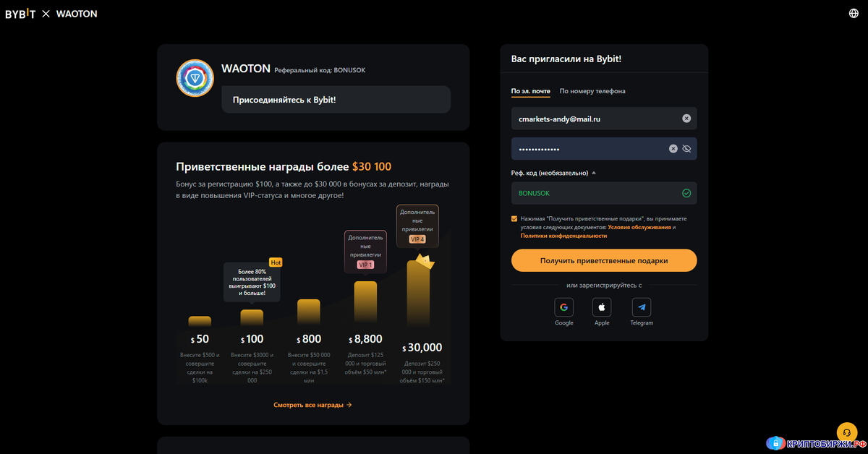Click the Bybit logo
Viewport: 868px width, 454px height.
[20, 13]
